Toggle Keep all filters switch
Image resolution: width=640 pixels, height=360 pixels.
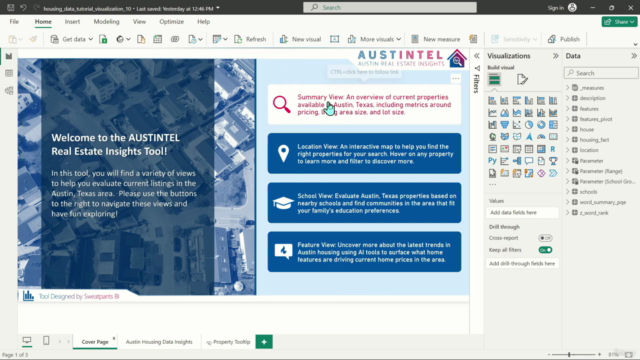545,250
